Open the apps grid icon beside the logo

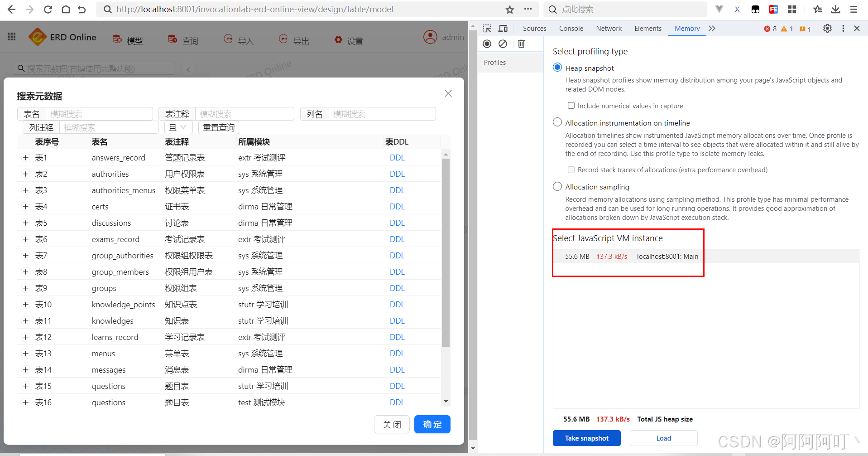click(11, 37)
